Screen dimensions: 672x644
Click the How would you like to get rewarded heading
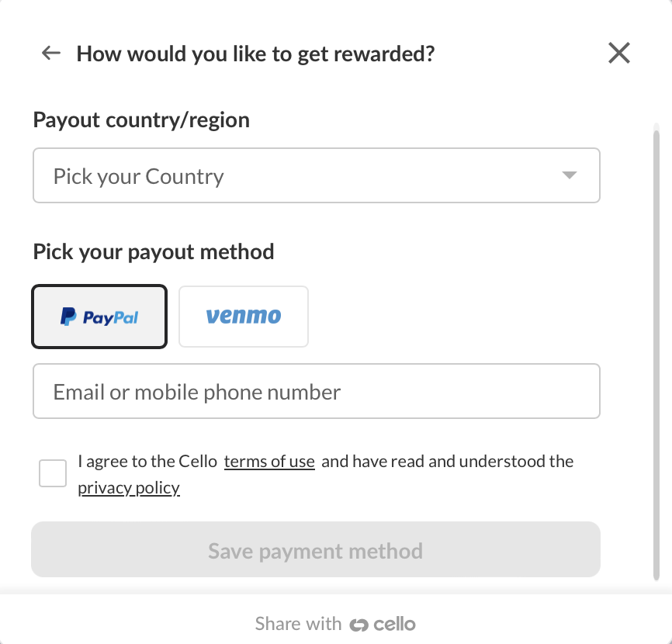255,54
